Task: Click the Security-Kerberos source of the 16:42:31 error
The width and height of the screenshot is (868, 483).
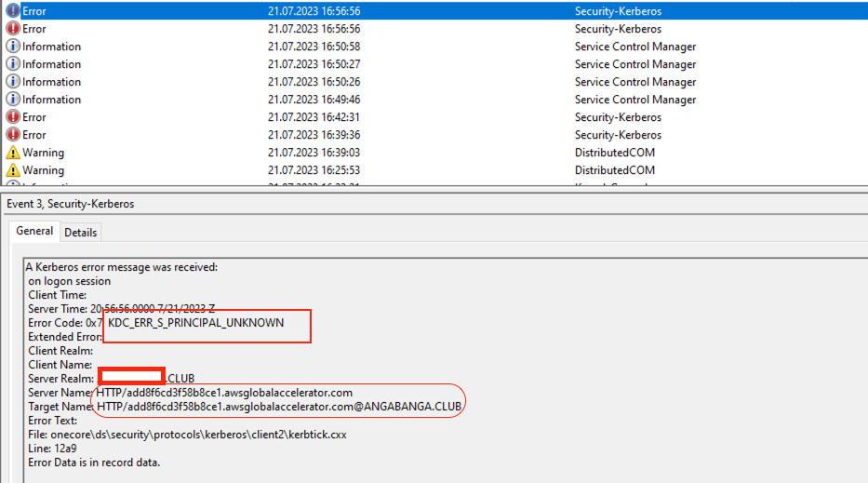Action: click(x=618, y=117)
